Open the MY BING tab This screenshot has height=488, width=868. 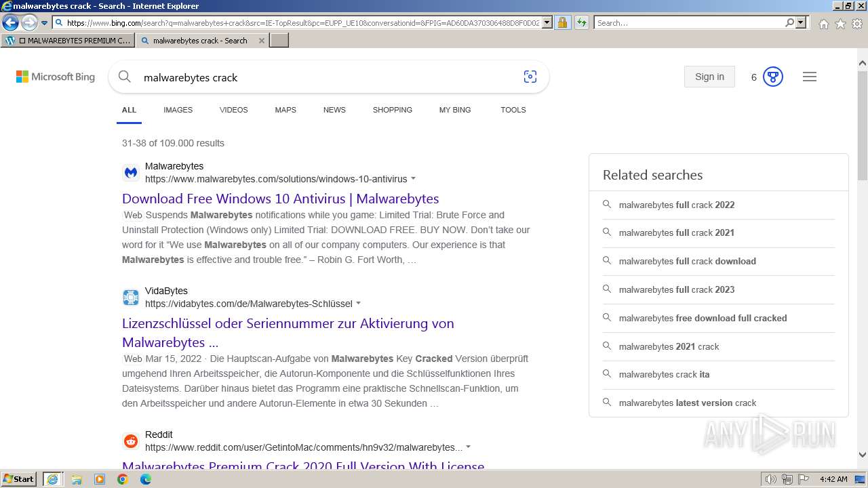tap(455, 110)
